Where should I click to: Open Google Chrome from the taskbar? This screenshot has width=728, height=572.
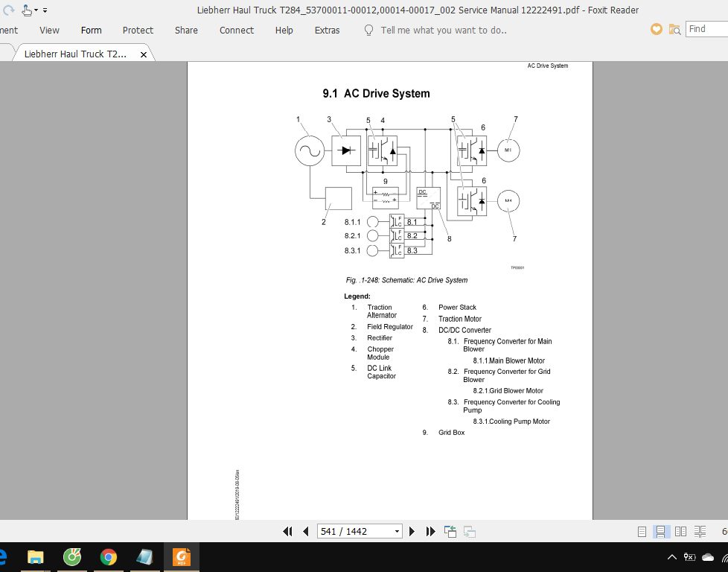click(x=109, y=556)
